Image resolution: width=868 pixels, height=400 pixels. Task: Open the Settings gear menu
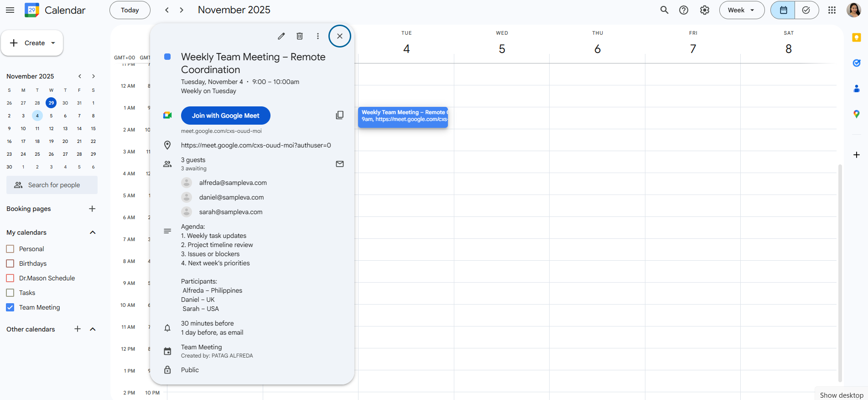click(705, 10)
